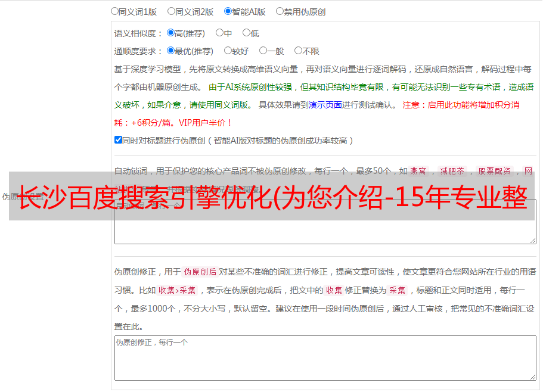
Task: Click the 收集>采集 example tag
Action: (x=177, y=290)
